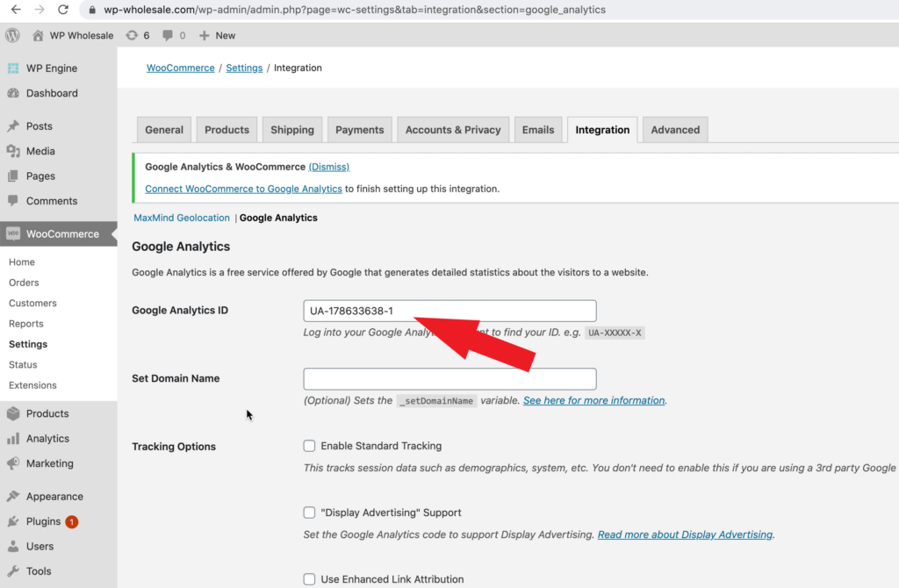Click the Users person icon

13,546
